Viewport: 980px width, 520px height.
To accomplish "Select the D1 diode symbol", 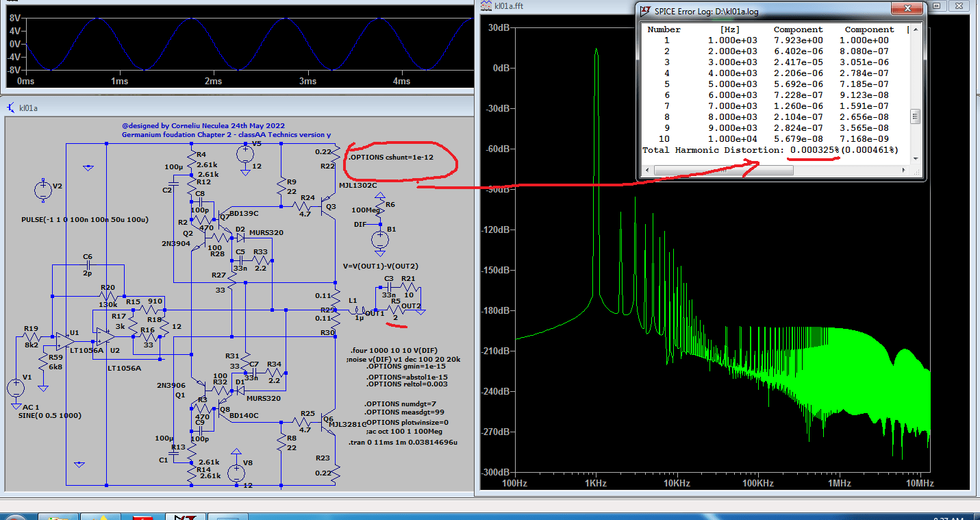I will click(240, 390).
